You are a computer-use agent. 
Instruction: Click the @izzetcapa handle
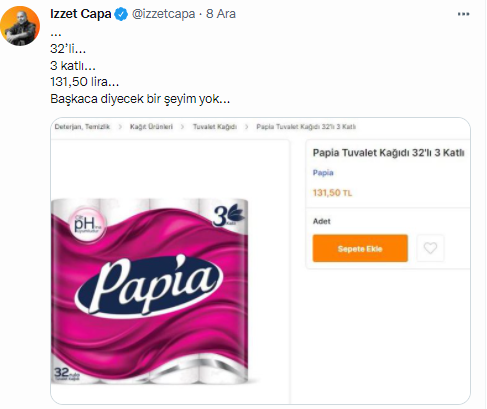[x=163, y=14]
